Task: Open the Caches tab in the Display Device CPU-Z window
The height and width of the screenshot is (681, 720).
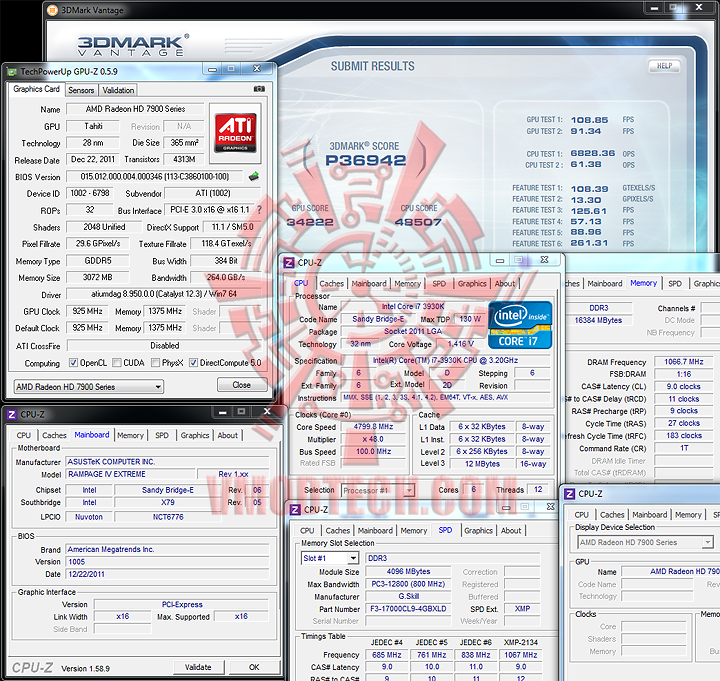Action: coord(612,515)
